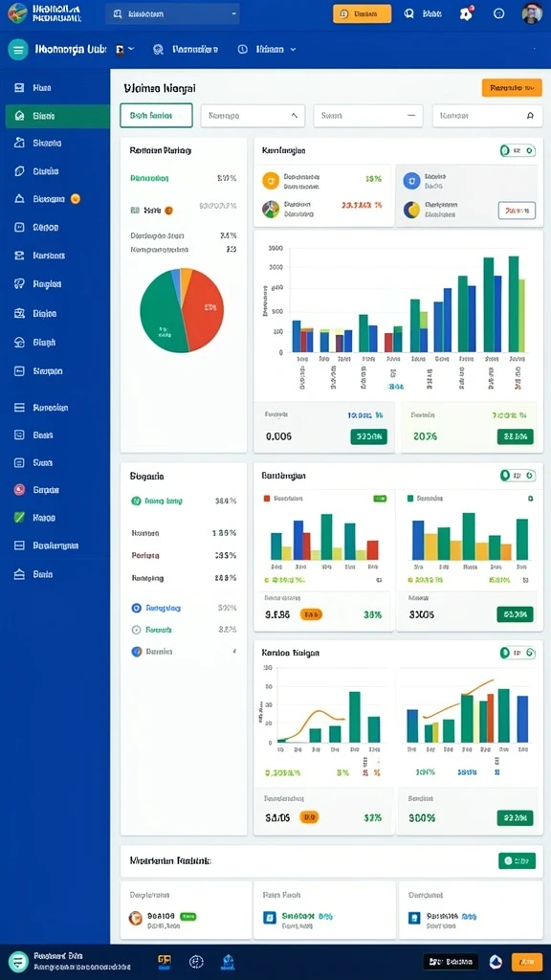Image resolution: width=551 pixels, height=980 pixels.
Task: Click the orange square icon in the bottom bar
Action: click(x=164, y=961)
